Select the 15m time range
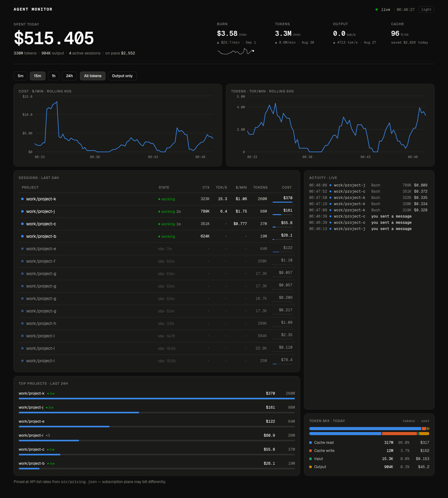This screenshot has width=448, height=498. [38, 76]
